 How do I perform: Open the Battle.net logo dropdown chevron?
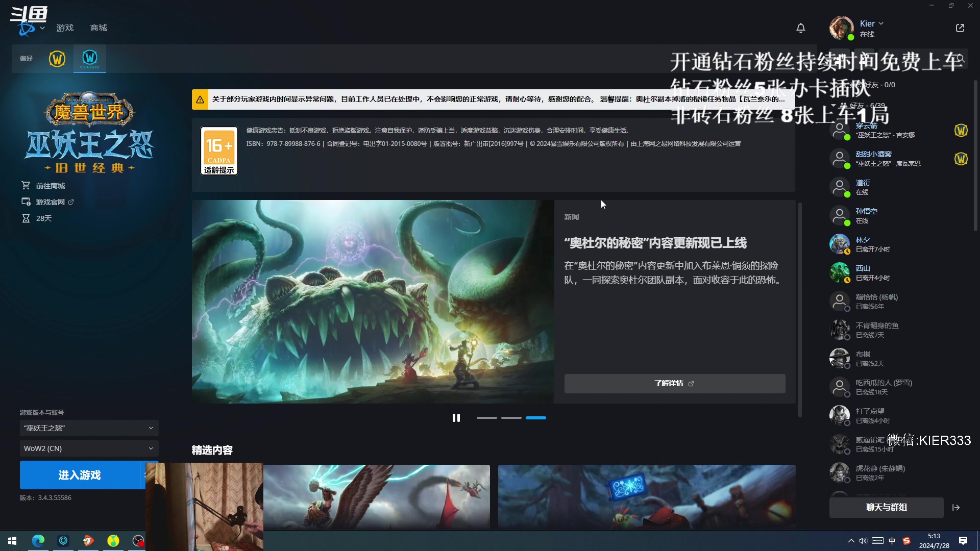tap(42, 28)
